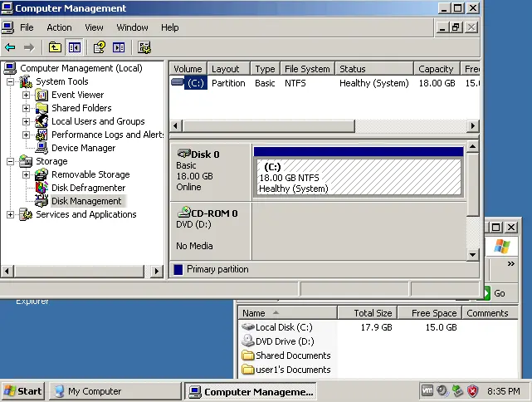Image resolution: width=532 pixels, height=402 pixels.
Task: Click the Disk 0 drive icon
Action: click(x=183, y=154)
